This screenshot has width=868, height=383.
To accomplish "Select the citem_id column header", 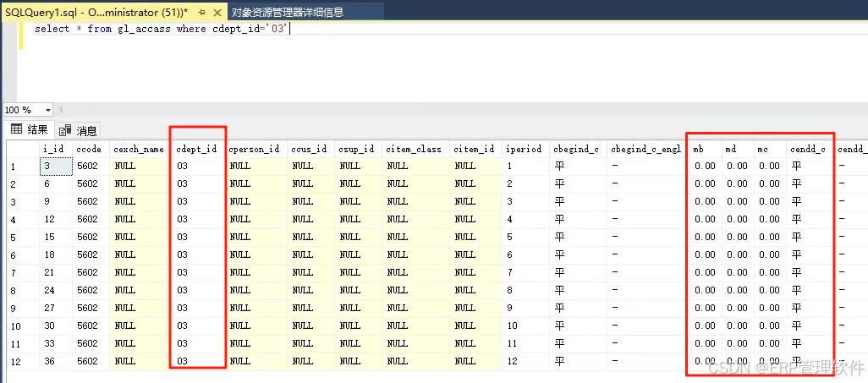I will [x=475, y=150].
